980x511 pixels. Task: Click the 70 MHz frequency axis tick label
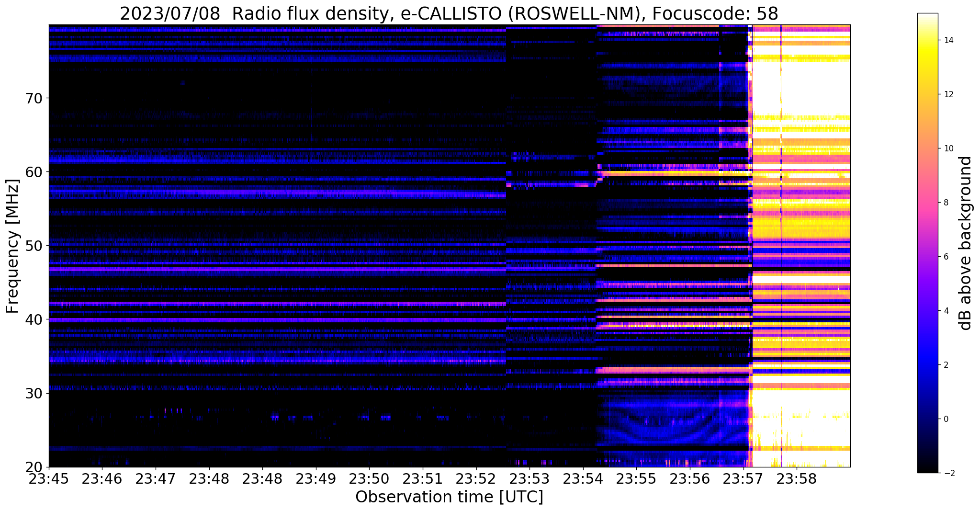33,98
